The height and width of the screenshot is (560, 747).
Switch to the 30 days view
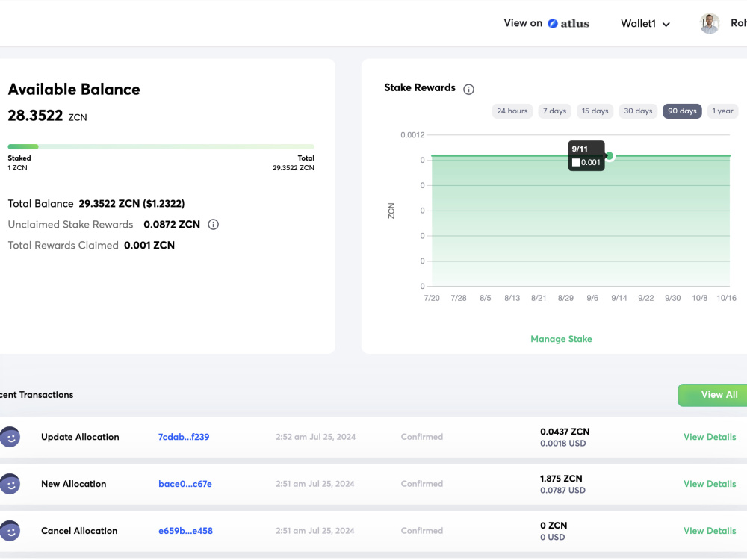[x=638, y=111]
